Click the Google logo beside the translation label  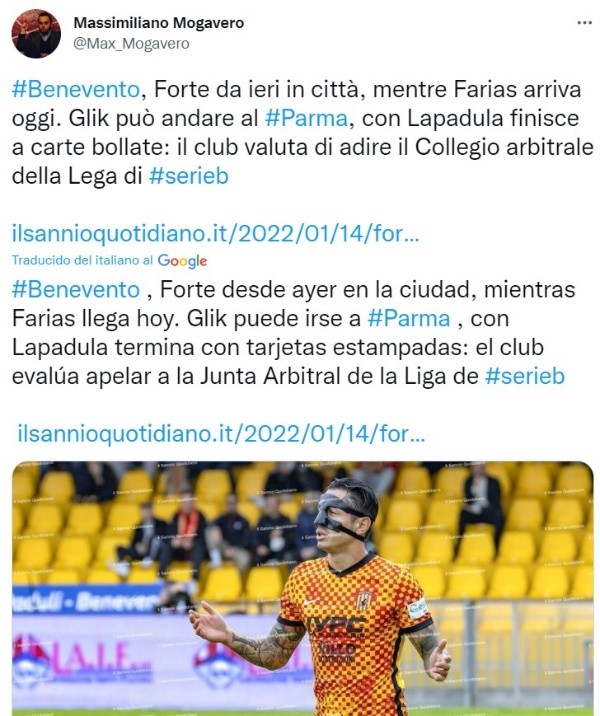point(182,261)
